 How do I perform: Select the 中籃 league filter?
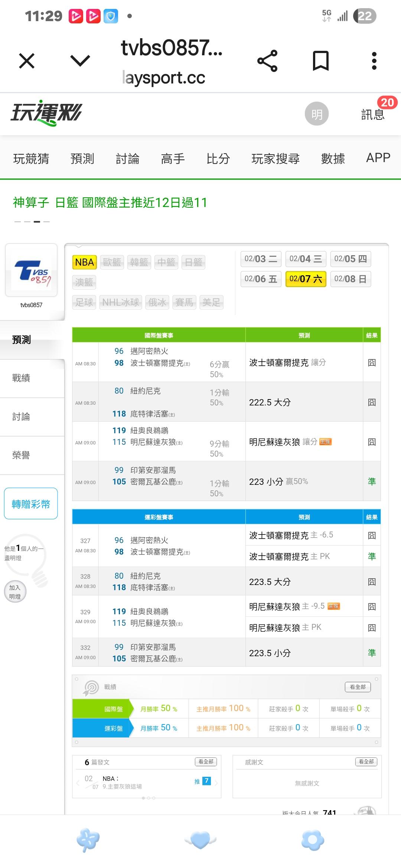click(166, 262)
